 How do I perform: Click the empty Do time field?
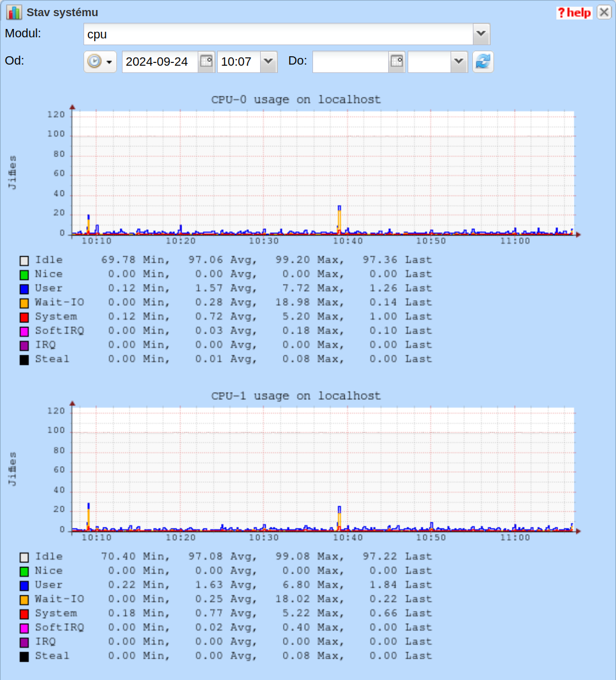(429, 62)
